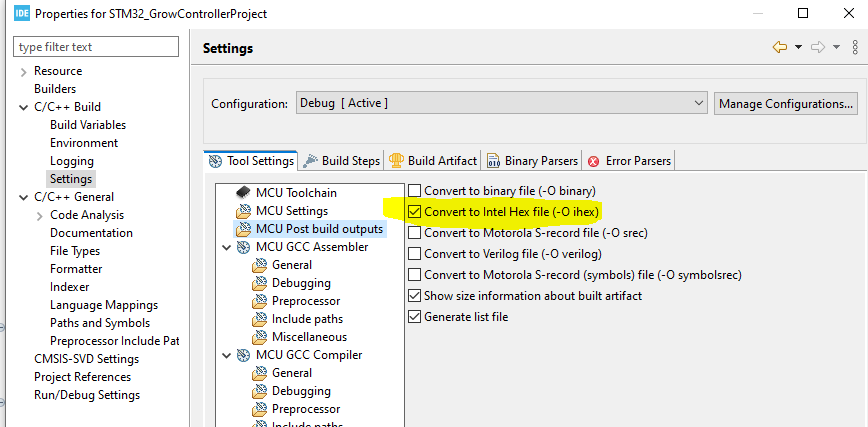Select the MCU Toolchain chip icon
The image size is (868, 427).
[x=243, y=193]
